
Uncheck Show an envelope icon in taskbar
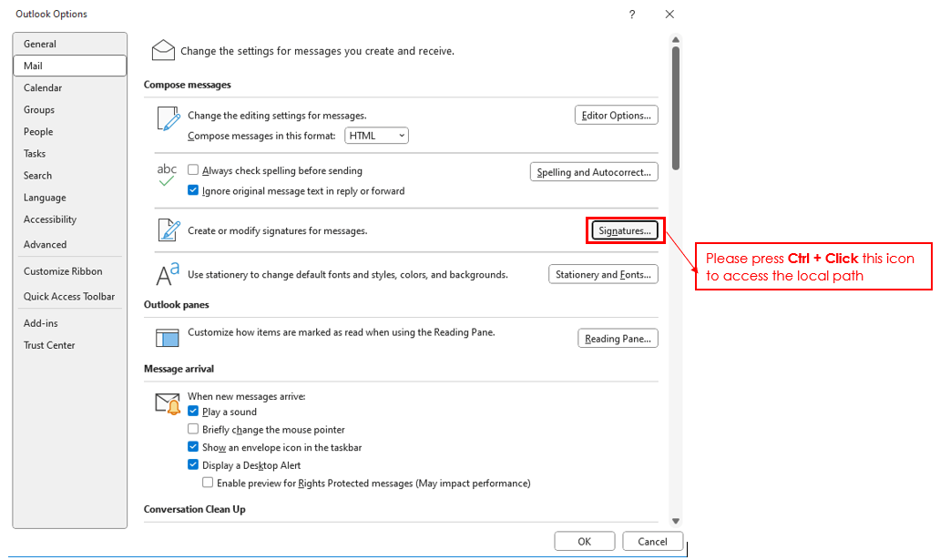[x=193, y=447]
